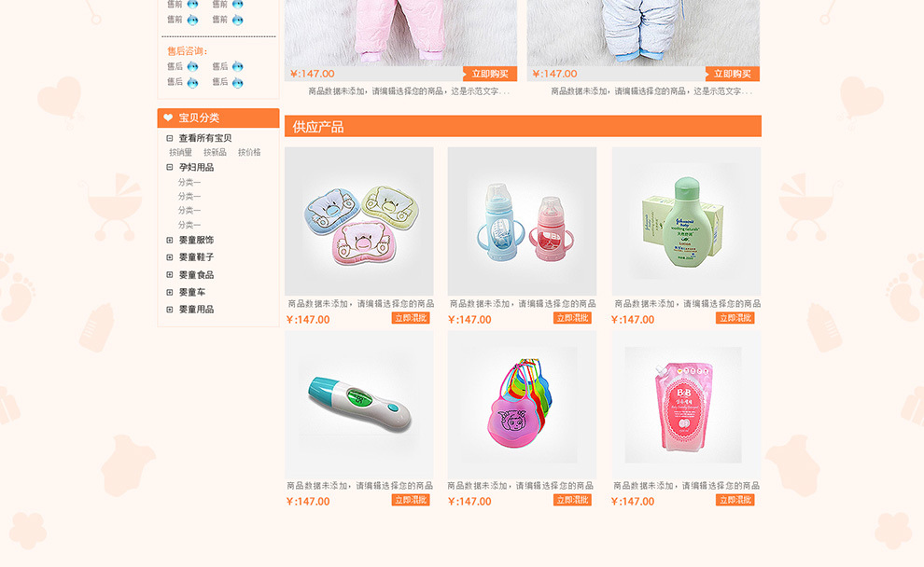Open the ear thermometer product image
Viewport: 924px width, 567px height.
pos(359,405)
